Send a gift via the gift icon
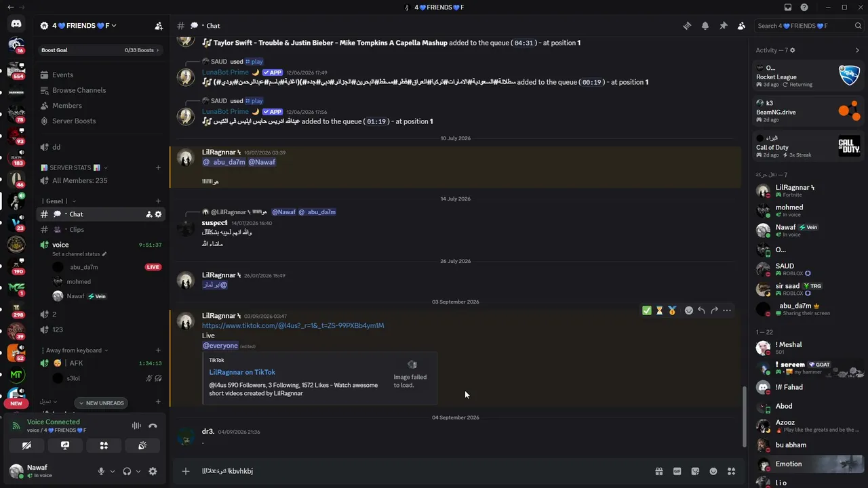Viewport: 868px width, 488px height. (658, 471)
